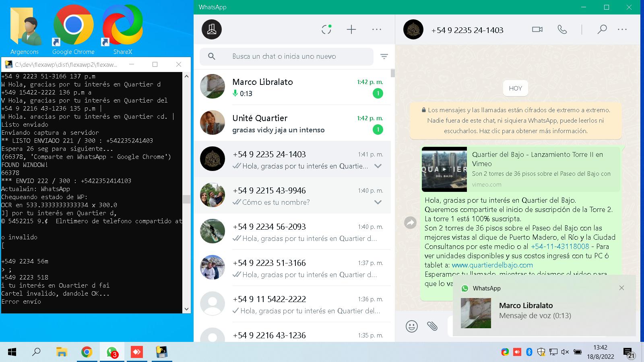Image resolution: width=644 pixels, height=362 pixels.
Task: Open conversation more options menu
Action: [x=622, y=29]
